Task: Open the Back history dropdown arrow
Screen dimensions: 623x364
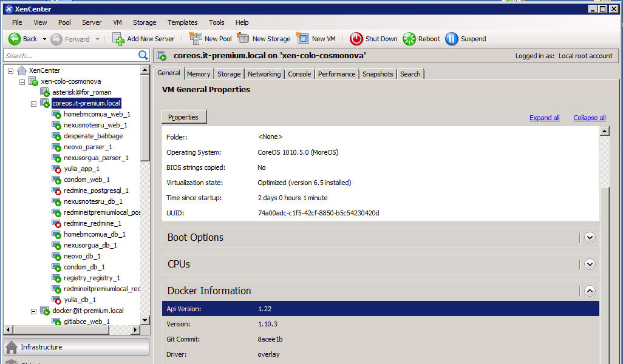Action: tap(44, 39)
